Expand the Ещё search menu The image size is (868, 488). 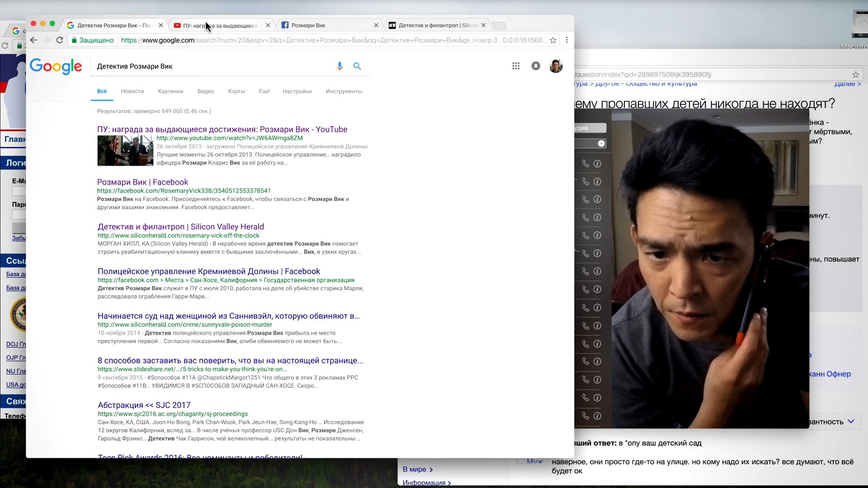coord(264,91)
